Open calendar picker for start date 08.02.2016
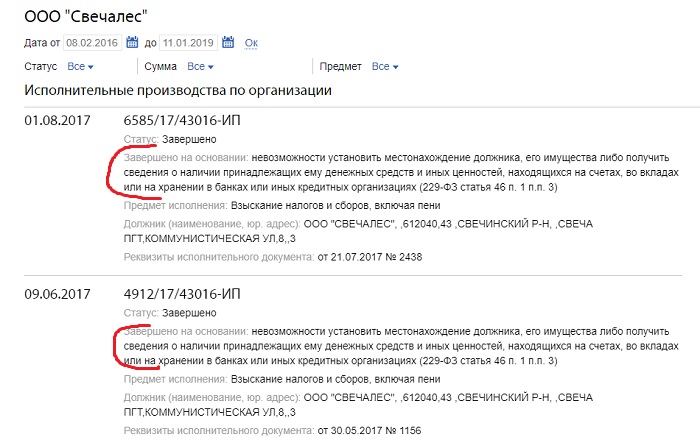700x440 pixels. 132,42
